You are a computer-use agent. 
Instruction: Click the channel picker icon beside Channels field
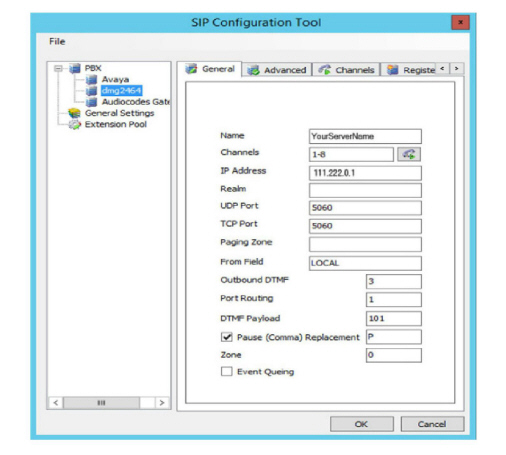click(409, 154)
